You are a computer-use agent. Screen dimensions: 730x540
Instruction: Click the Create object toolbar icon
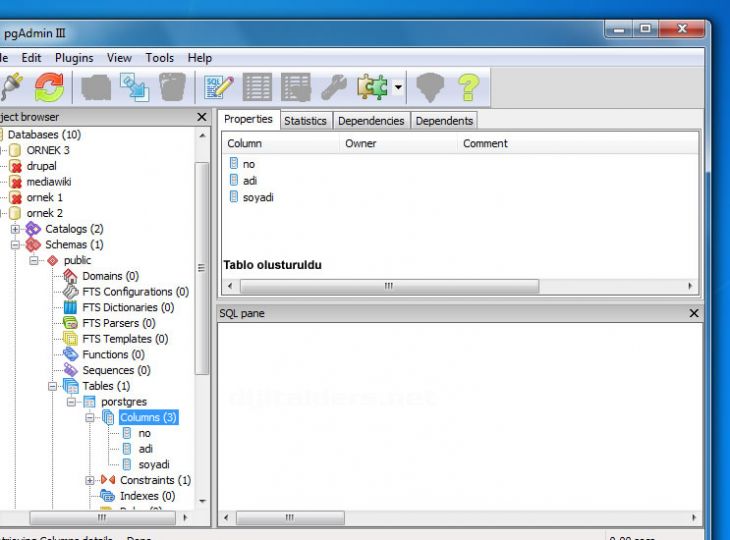(135, 87)
